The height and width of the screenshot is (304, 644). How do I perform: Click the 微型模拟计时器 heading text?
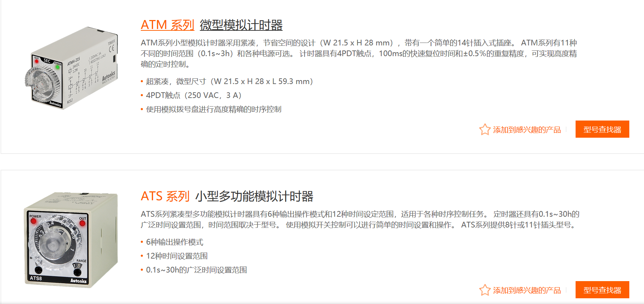click(x=241, y=25)
